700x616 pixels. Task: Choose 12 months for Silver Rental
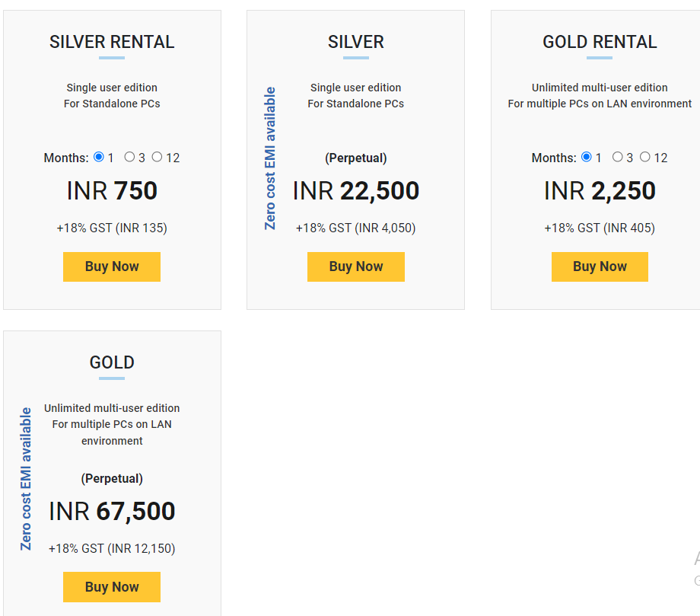point(157,157)
